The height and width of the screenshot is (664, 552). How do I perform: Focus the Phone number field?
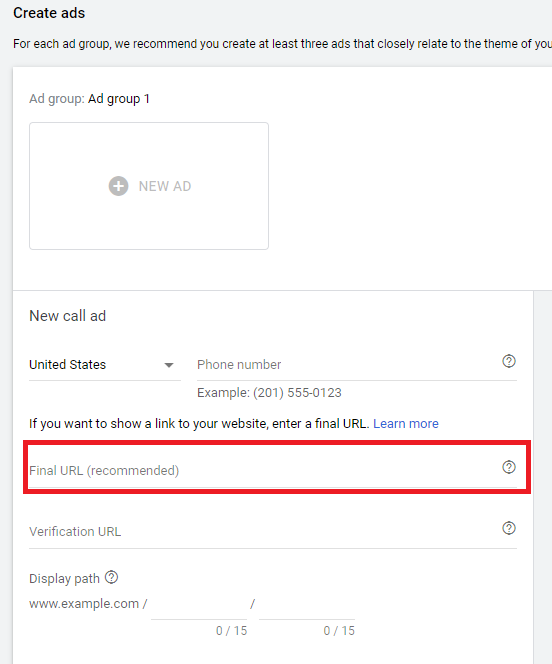click(347, 365)
